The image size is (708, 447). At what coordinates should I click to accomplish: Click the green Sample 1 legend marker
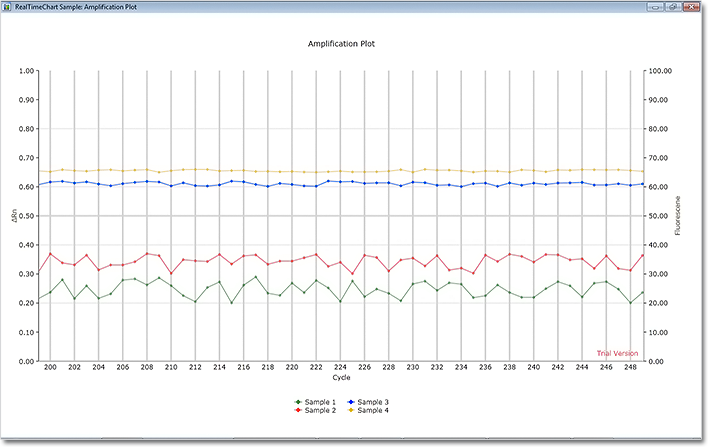point(297,402)
